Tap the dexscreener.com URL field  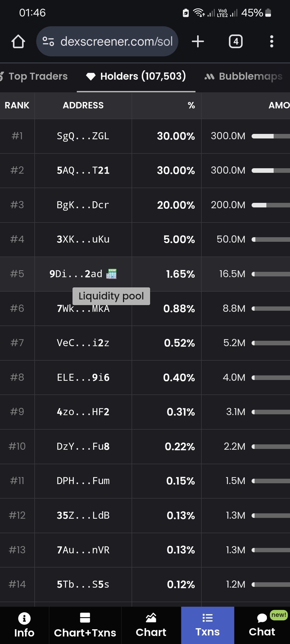point(117,42)
